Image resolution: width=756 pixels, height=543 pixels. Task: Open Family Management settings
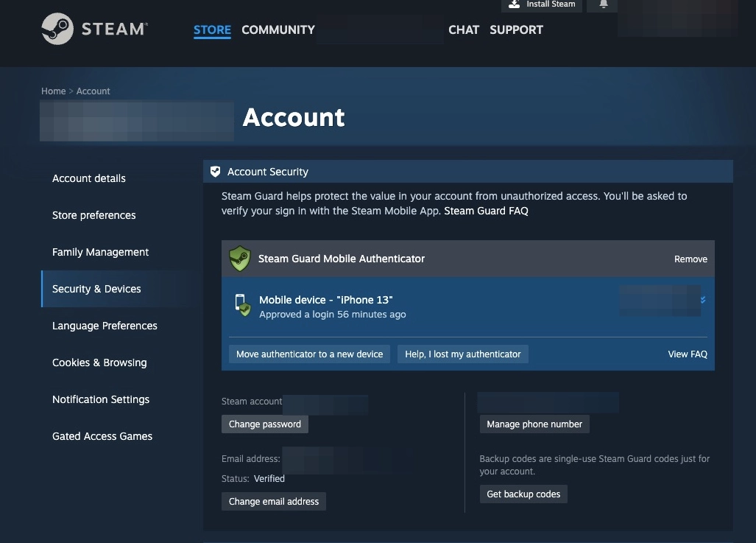pos(101,252)
